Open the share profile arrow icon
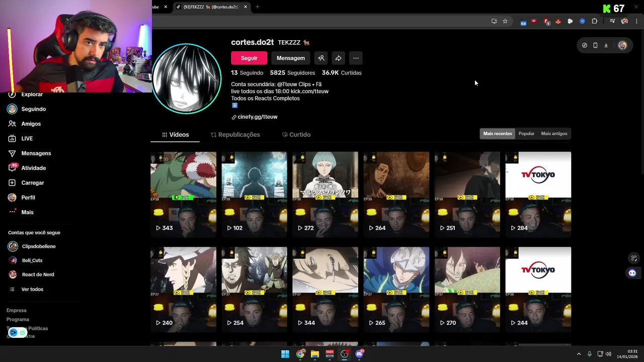 (x=339, y=58)
